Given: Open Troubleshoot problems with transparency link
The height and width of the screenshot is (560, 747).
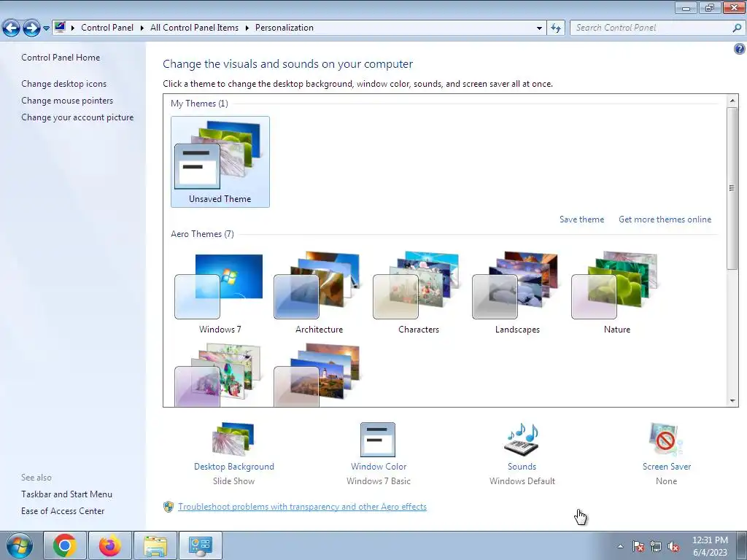Looking at the screenshot, I should click(x=303, y=507).
